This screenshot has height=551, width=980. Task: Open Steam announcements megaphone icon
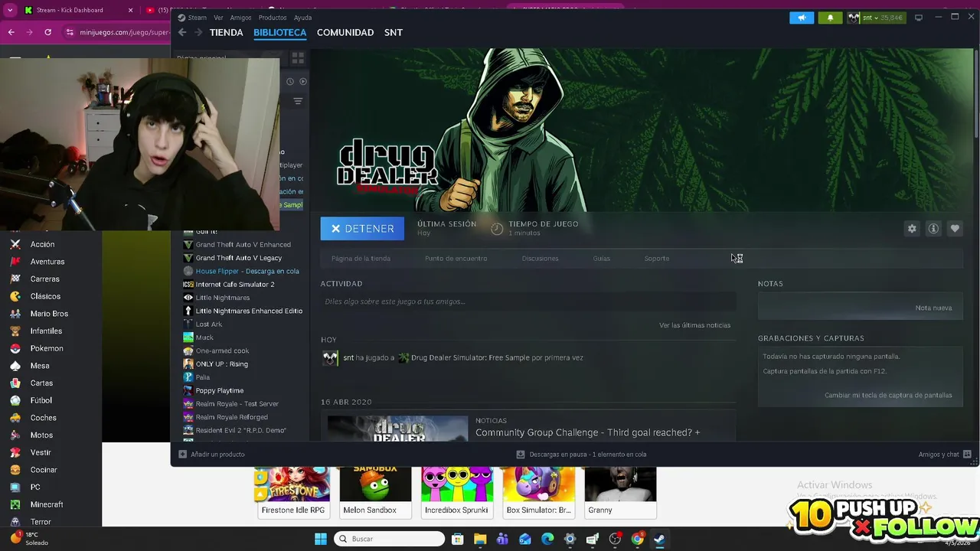point(802,18)
